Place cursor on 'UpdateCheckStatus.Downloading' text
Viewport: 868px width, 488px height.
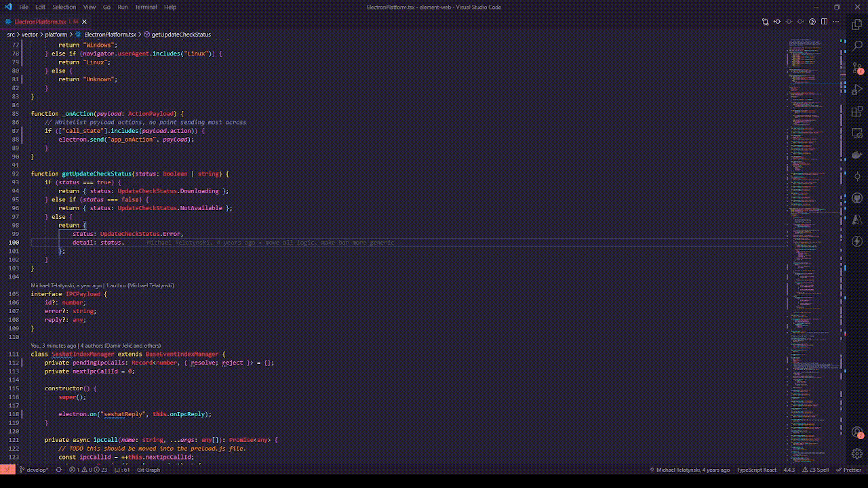168,191
